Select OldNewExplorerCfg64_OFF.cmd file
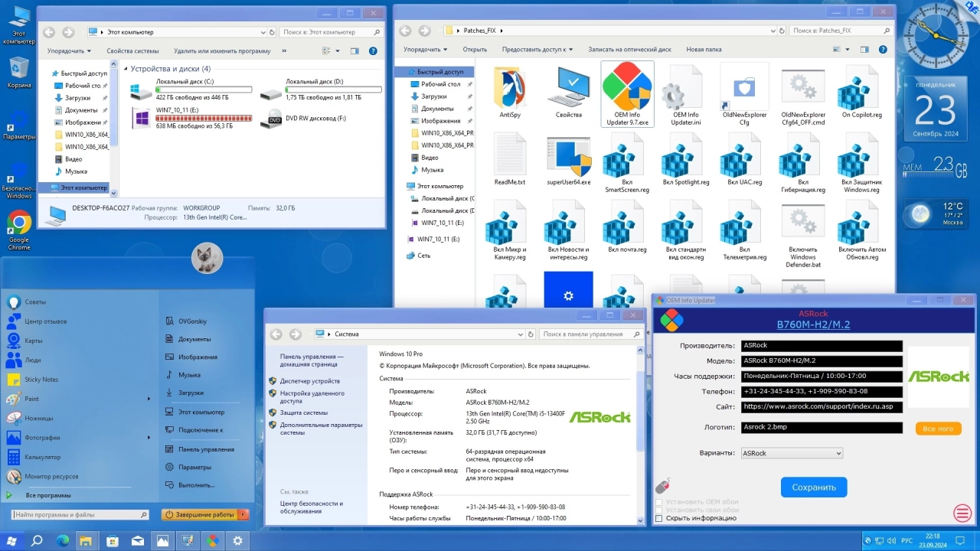Image resolution: width=980 pixels, height=551 pixels. click(x=803, y=95)
